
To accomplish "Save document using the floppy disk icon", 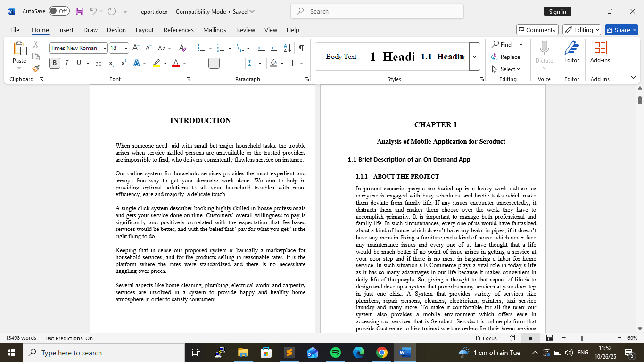I will coord(80,11).
